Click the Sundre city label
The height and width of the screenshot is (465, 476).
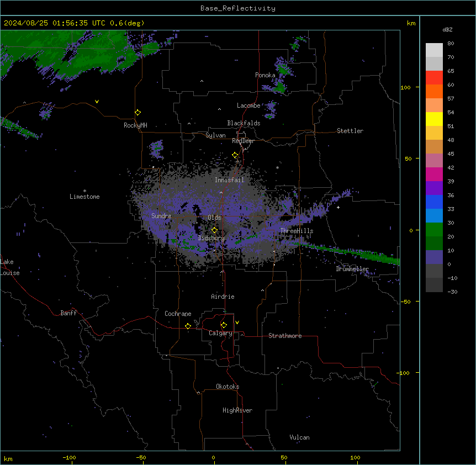coord(161,216)
